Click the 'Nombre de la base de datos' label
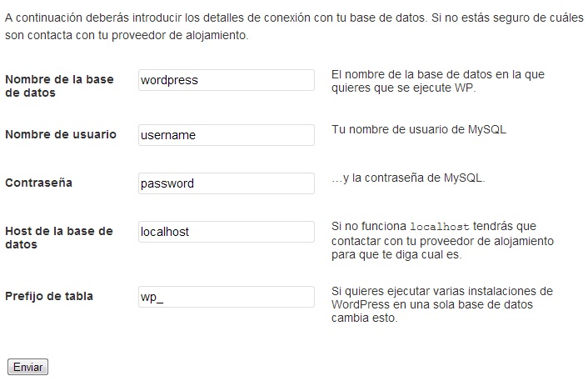This screenshot has width=588, height=381. click(60, 86)
